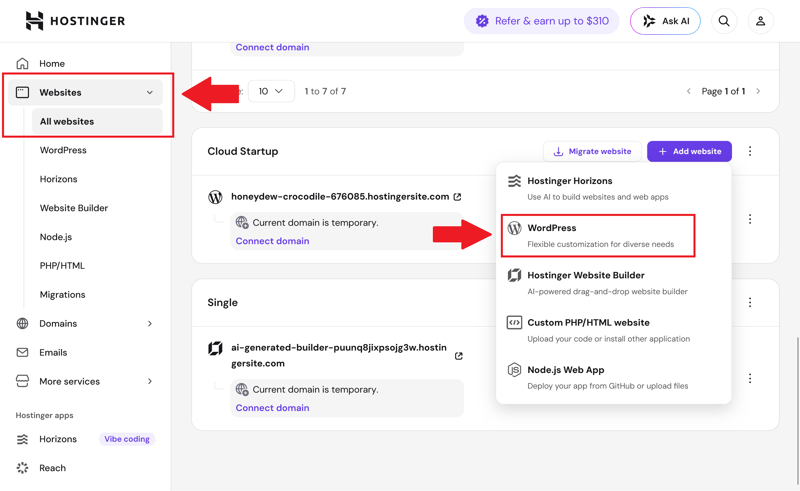Click the Websites window icon in sidebar
This screenshot has width=800, height=491.
[x=22, y=92]
